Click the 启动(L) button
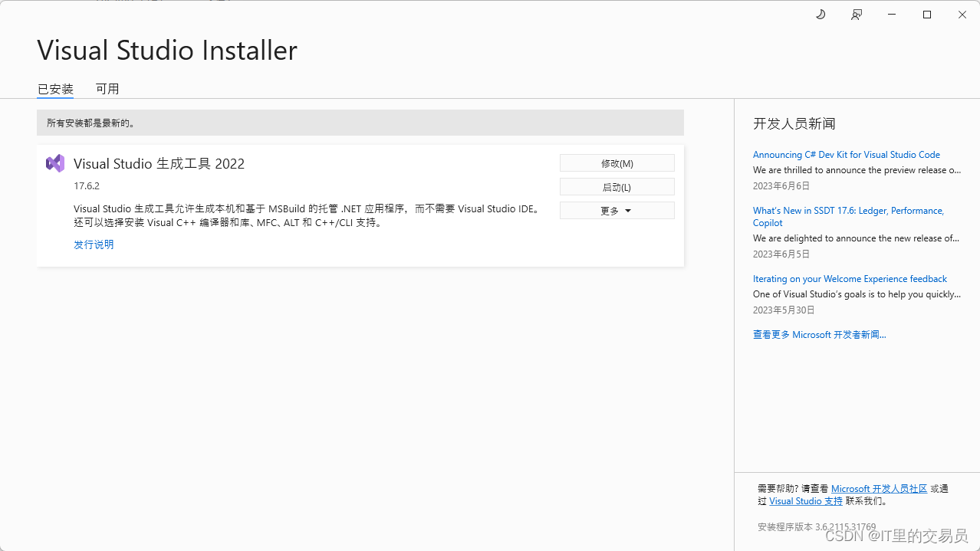Screen dimensions: 980x551 click(617, 187)
